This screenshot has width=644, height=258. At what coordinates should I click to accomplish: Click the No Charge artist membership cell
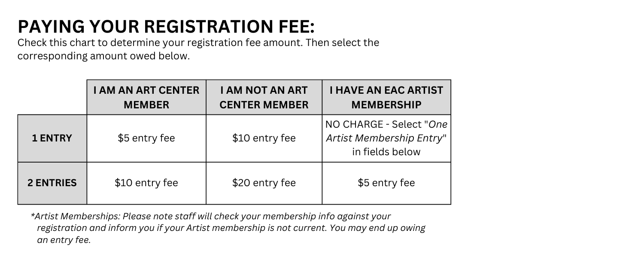(386, 138)
